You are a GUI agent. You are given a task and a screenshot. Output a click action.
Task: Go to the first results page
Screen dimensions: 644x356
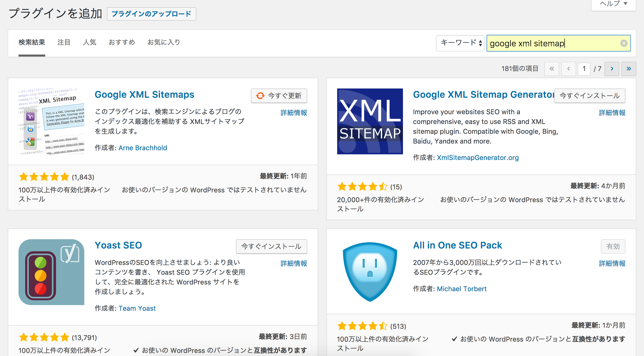pyautogui.click(x=552, y=69)
